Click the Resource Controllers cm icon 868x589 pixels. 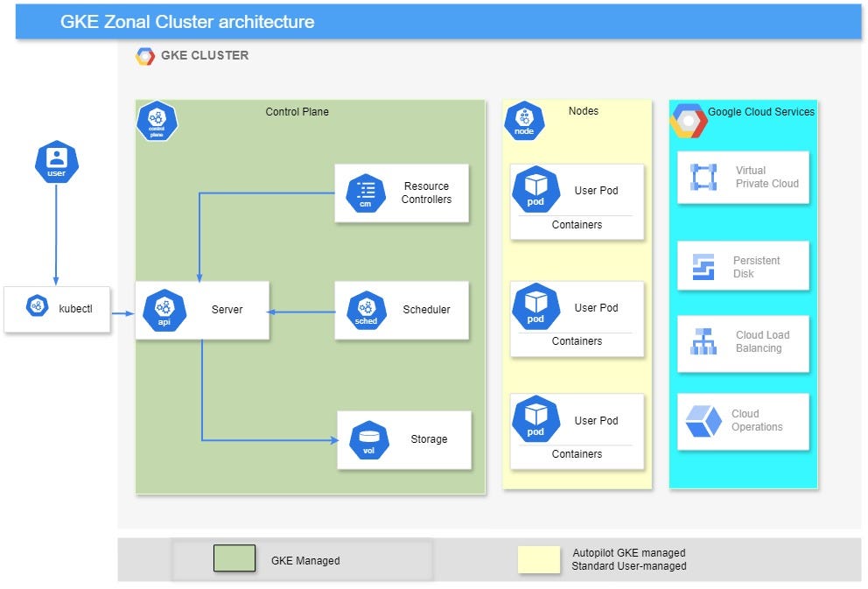click(365, 193)
